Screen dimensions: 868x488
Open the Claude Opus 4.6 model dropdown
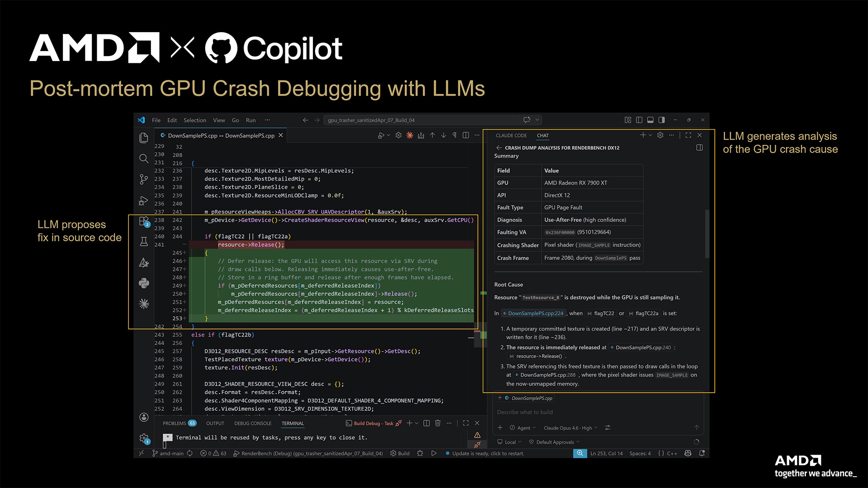click(570, 428)
